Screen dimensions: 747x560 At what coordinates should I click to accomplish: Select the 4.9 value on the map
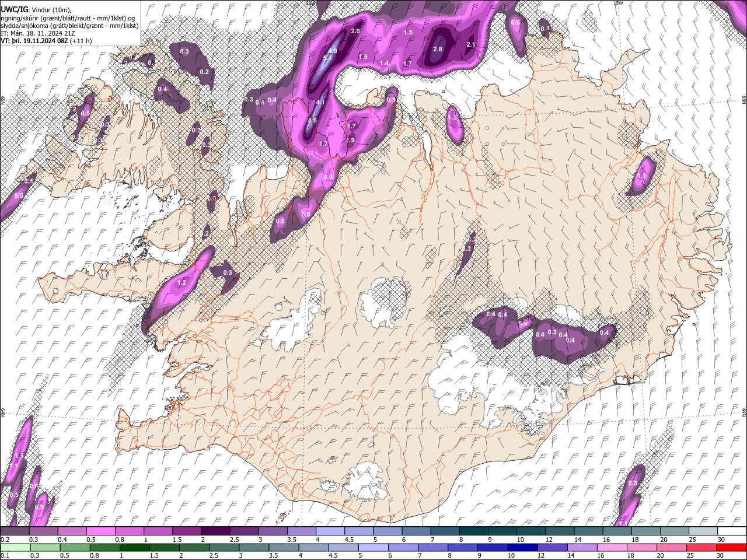pos(333,51)
